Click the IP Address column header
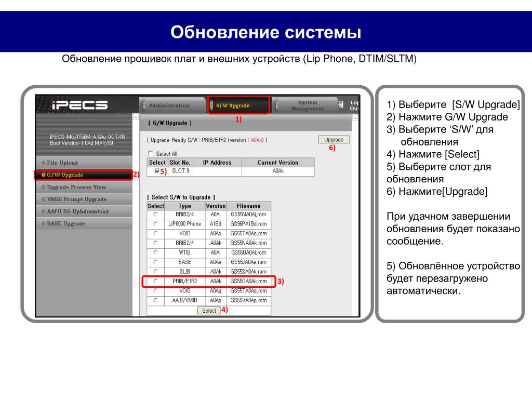532x399 pixels. [217, 163]
